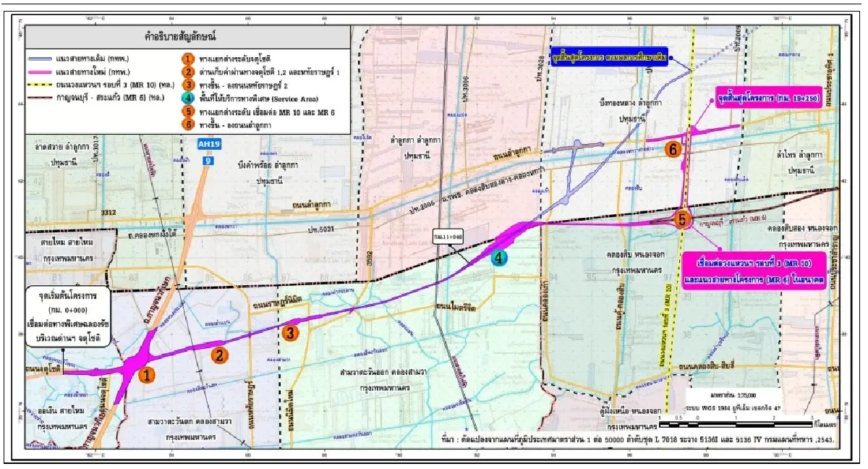Click orange marker 2 on the map
Image resolution: width=868 pixels, height=469 pixels.
point(219,355)
